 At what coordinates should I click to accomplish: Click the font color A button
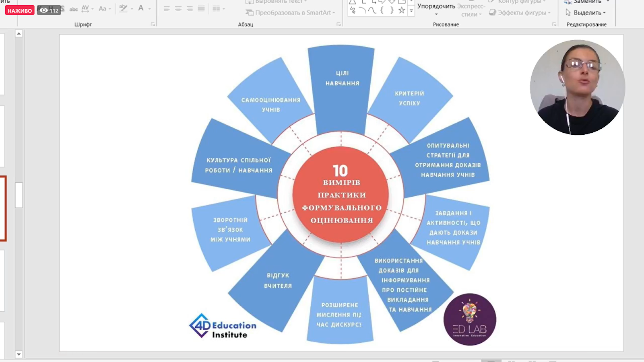pos(141,8)
